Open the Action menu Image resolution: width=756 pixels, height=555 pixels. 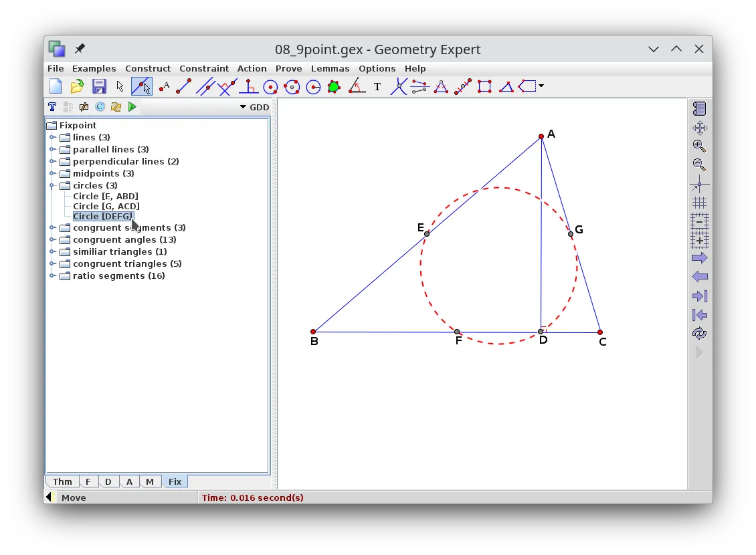pos(252,68)
